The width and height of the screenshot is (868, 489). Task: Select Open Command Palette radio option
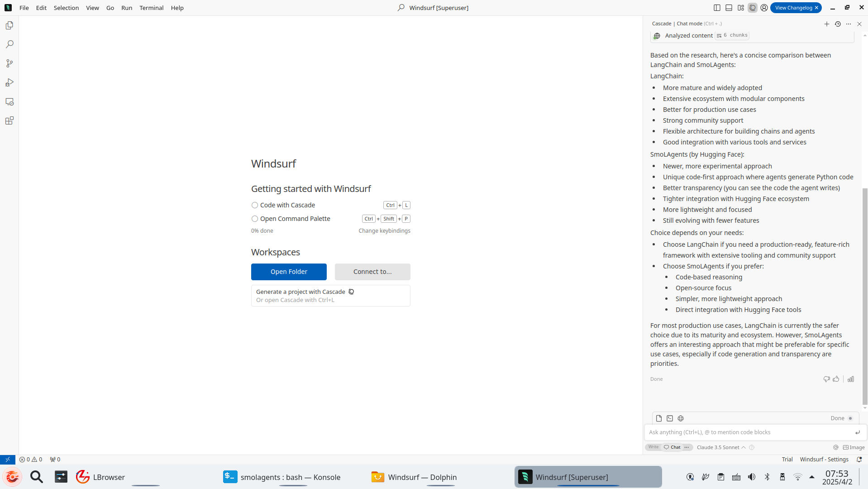255,219
